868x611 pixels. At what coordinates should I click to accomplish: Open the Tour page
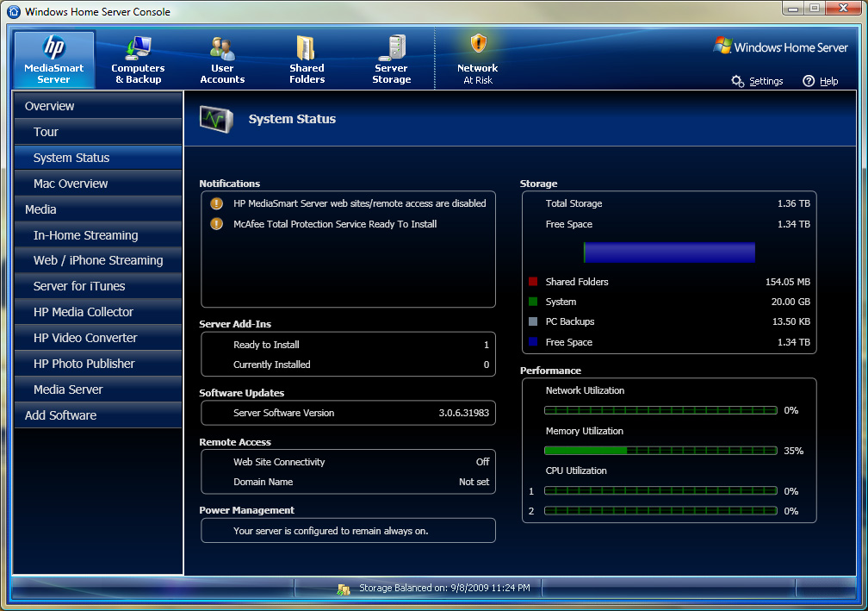[98, 132]
